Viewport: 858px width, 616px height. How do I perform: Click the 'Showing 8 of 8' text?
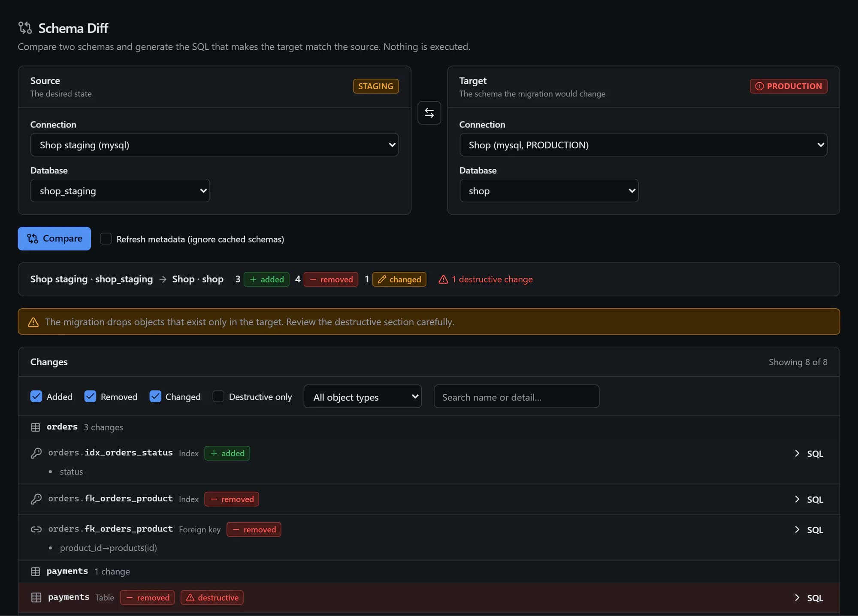pyautogui.click(x=798, y=362)
